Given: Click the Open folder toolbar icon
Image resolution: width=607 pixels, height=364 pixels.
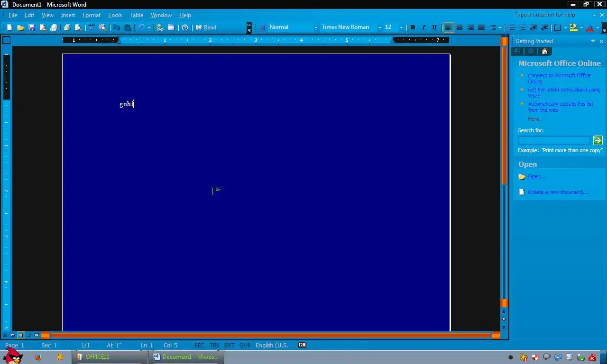Looking at the screenshot, I should [x=20, y=27].
